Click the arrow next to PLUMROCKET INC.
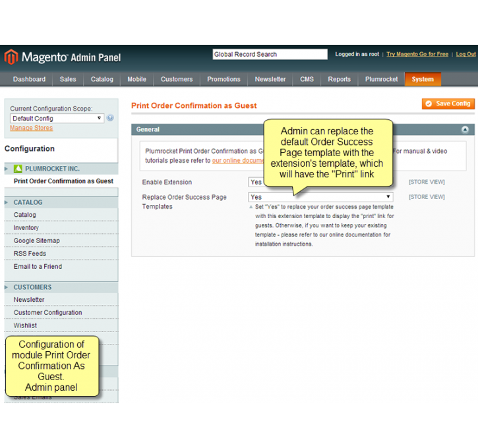 6,169
